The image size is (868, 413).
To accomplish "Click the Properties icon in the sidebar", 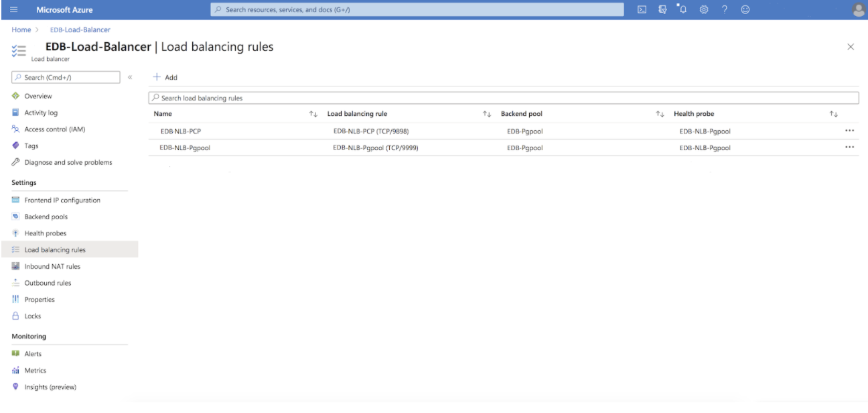I will point(17,299).
